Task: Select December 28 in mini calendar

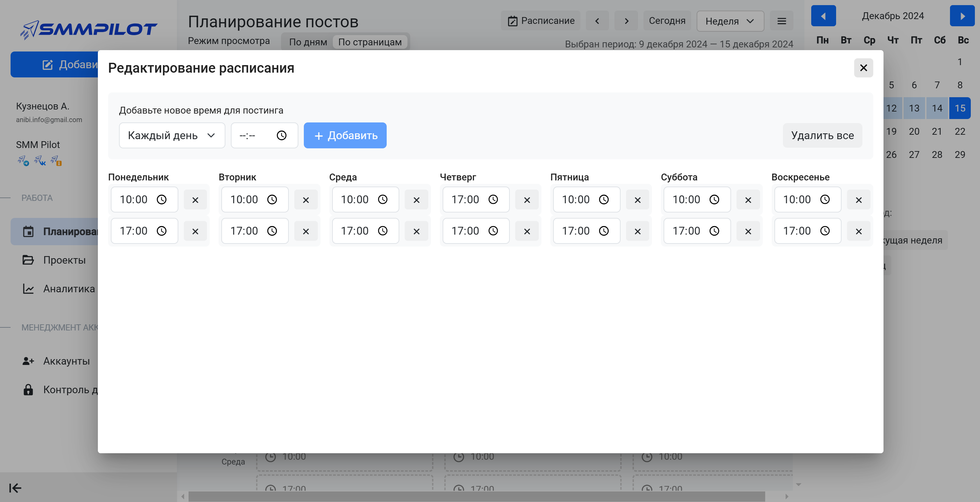Action: 937,155
